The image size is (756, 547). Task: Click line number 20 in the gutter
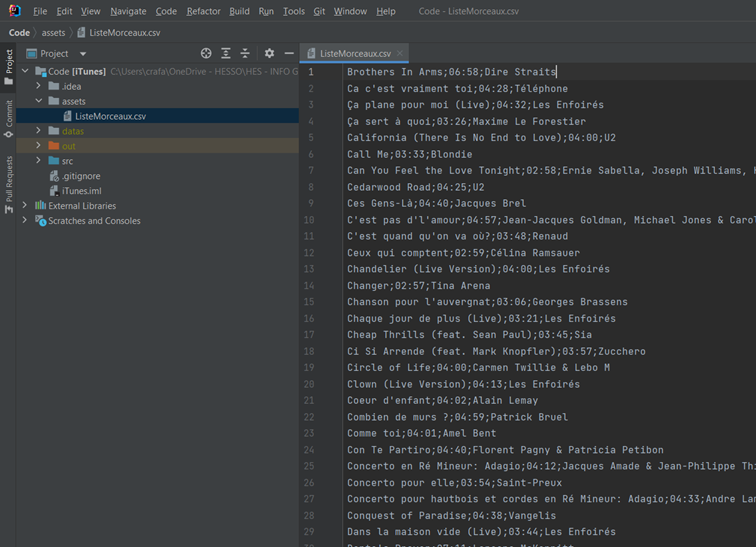[309, 384]
